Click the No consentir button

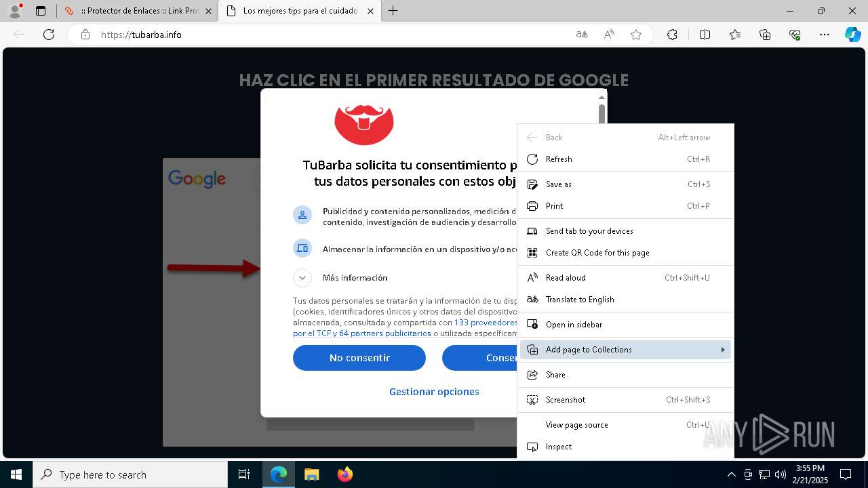(359, 358)
